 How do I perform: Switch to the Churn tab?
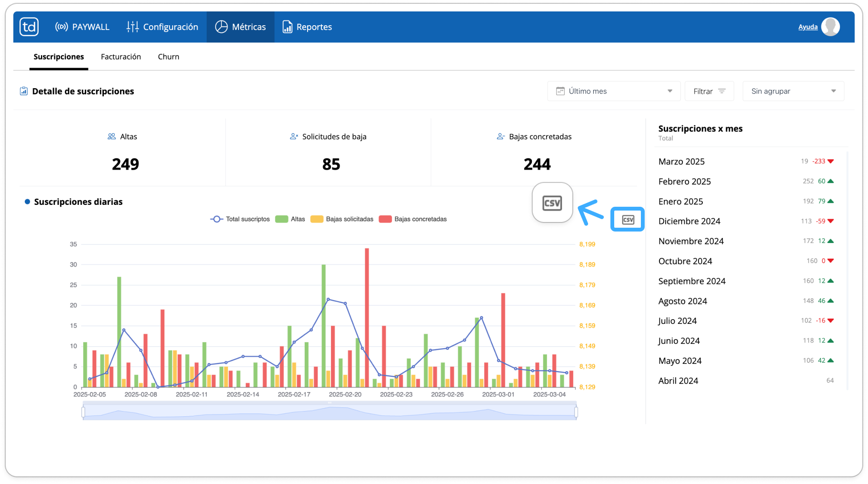(169, 57)
